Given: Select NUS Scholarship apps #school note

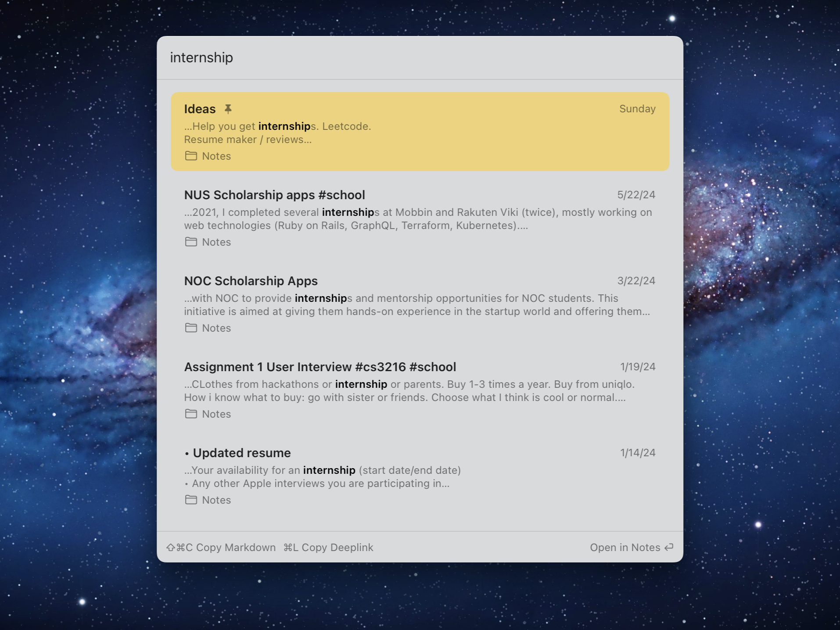Looking at the screenshot, I should 420,218.
